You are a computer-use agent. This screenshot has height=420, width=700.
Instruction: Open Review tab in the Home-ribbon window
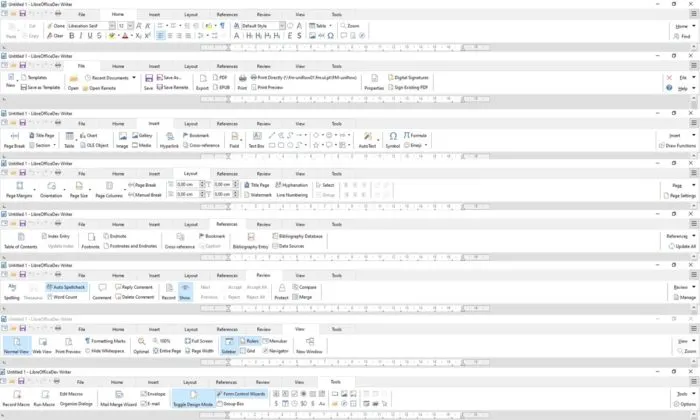(x=263, y=14)
